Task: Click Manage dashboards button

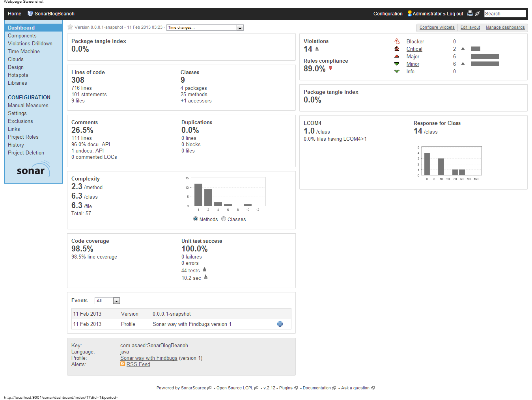Action: 505,28
